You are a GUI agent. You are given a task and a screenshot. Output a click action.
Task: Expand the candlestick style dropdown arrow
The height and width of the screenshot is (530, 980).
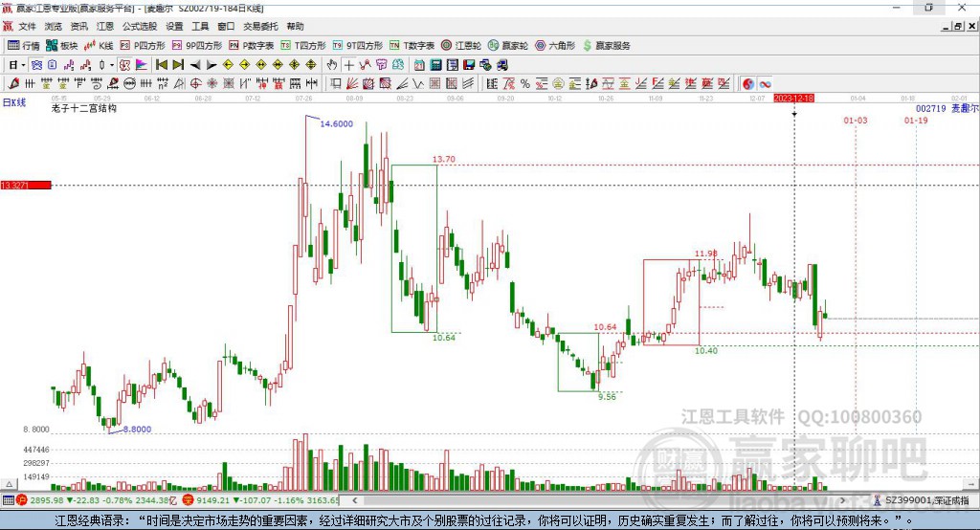112,65
